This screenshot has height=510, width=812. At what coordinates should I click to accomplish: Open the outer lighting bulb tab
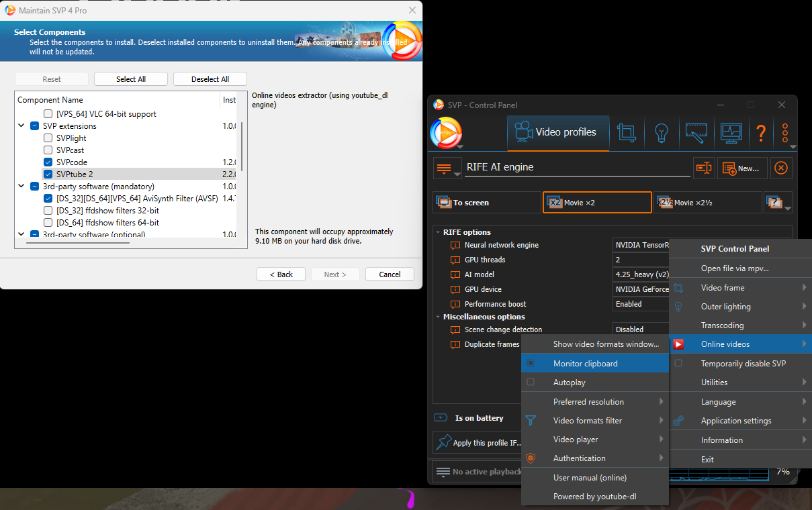(661, 132)
